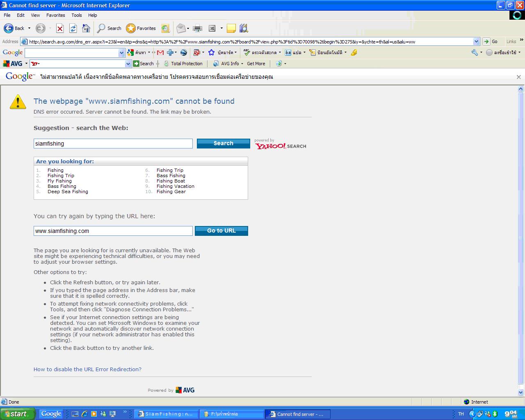Open the File menu
Screen dimensions: 525x420
click(x=7, y=15)
